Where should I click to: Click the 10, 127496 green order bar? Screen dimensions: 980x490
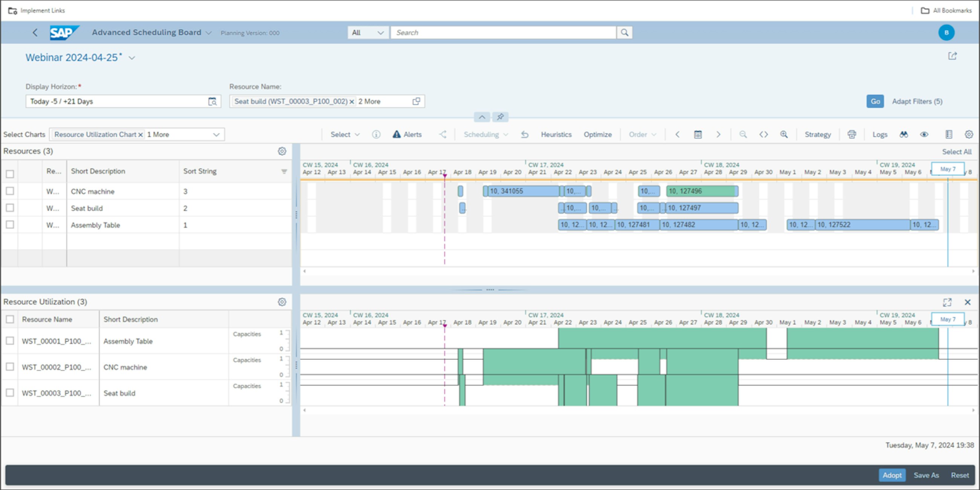[702, 191]
